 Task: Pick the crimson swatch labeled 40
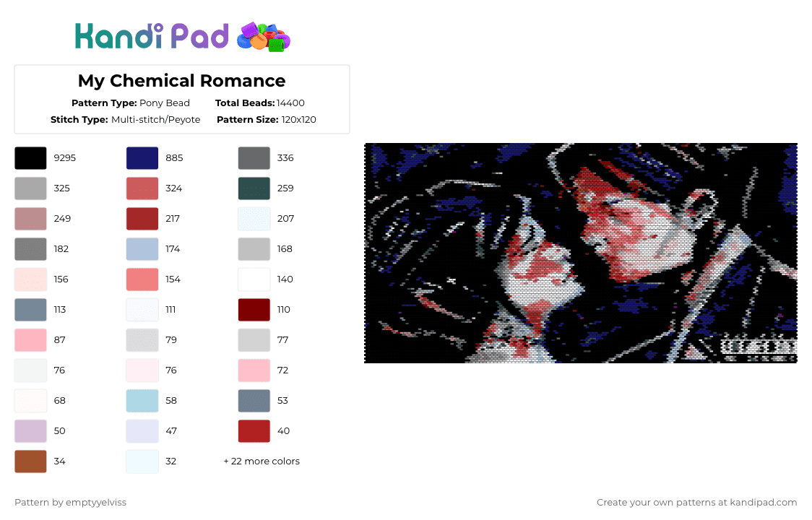pos(254,431)
